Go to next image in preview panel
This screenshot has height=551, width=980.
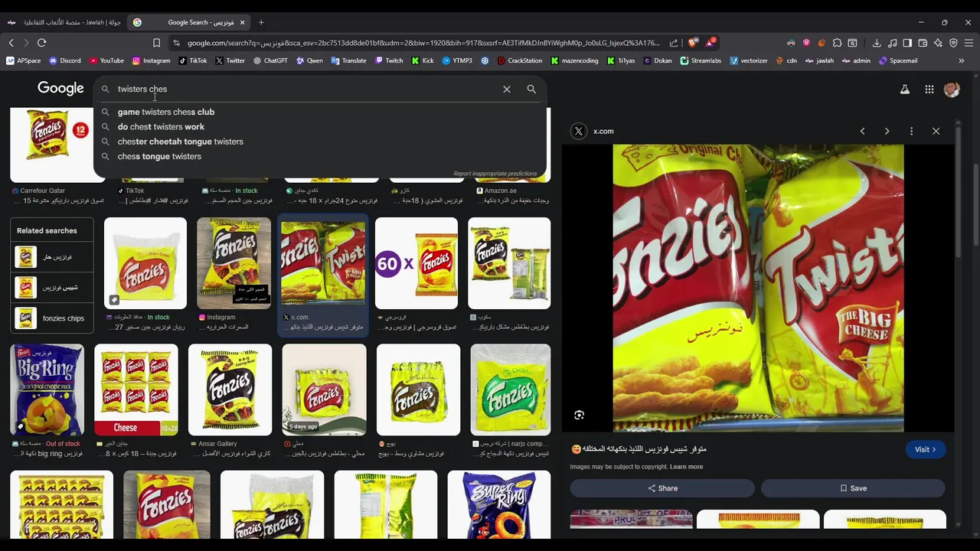[x=887, y=132]
